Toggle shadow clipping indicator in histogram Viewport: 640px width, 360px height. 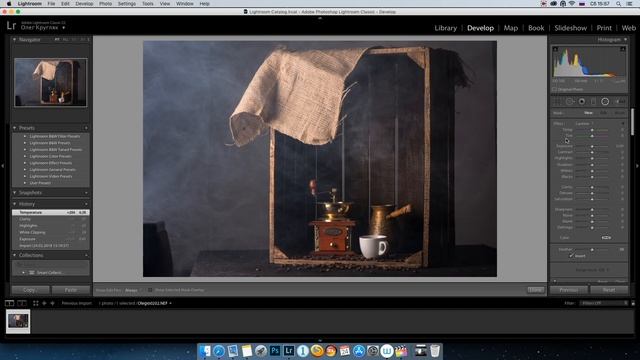(555, 49)
